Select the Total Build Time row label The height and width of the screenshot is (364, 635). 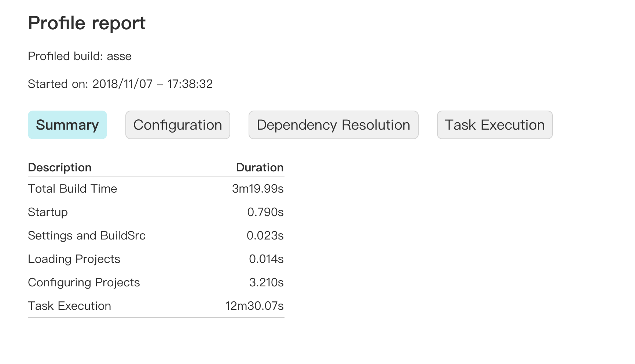(x=73, y=189)
